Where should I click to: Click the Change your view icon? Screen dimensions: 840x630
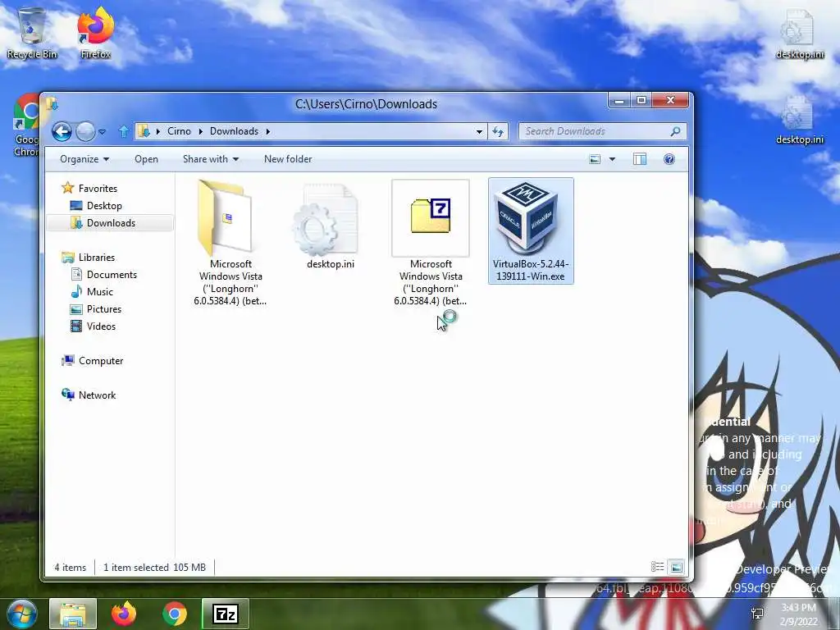[595, 159]
